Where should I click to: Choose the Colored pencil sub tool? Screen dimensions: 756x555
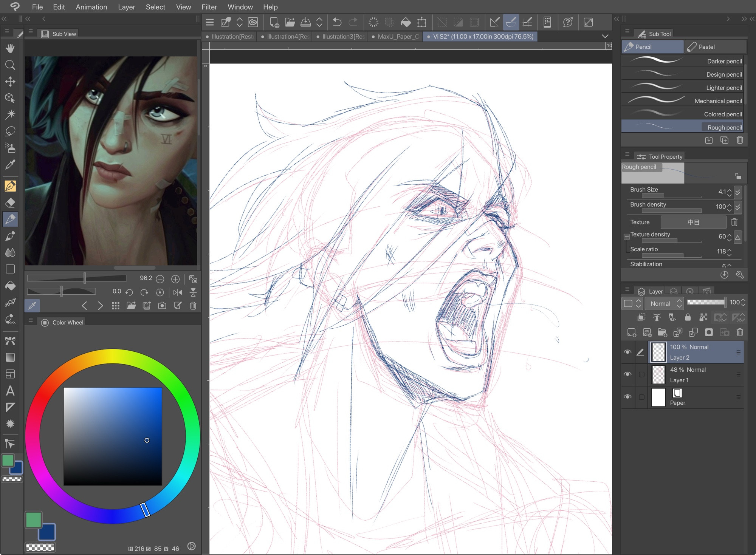tap(683, 114)
